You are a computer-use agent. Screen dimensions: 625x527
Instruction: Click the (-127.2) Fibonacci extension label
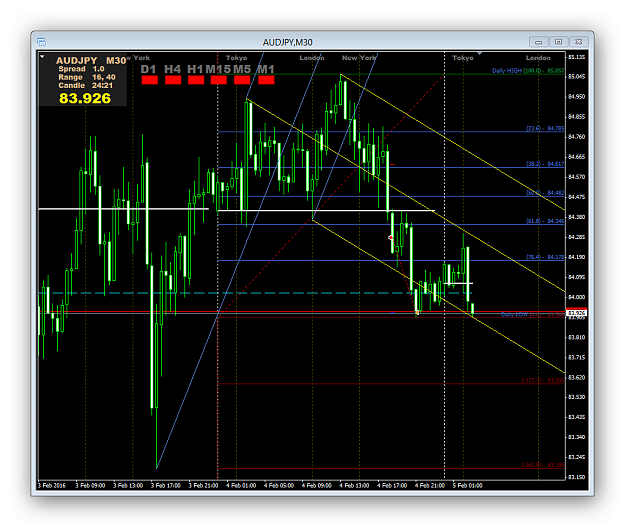[543, 381]
